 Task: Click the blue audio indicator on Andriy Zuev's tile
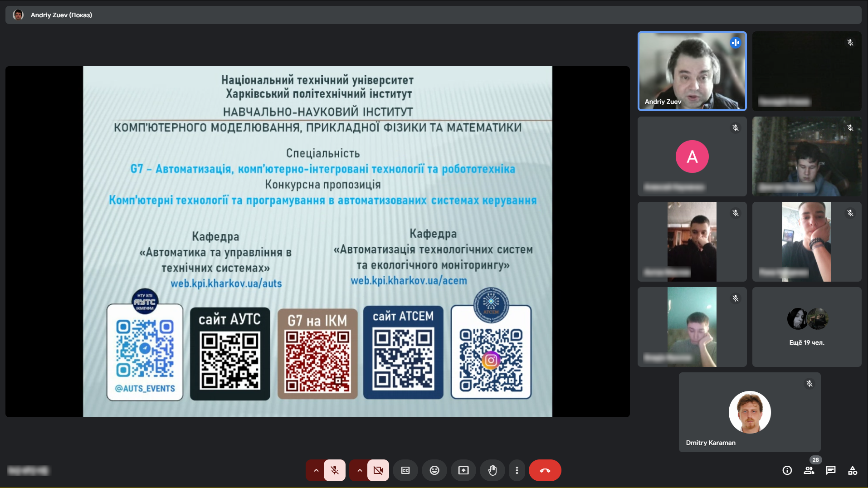tap(736, 43)
